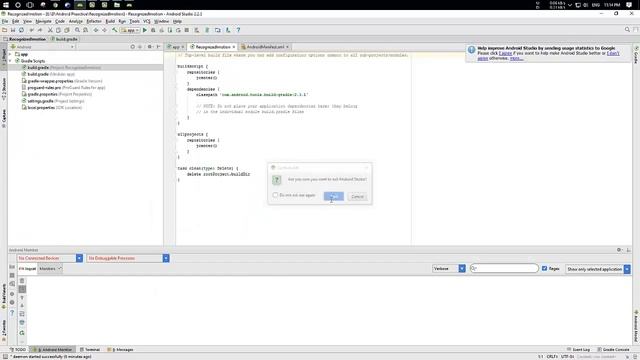Switch to the app editor tab
The width and height of the screenshot is (640, 360).
(x=176, y=47)
